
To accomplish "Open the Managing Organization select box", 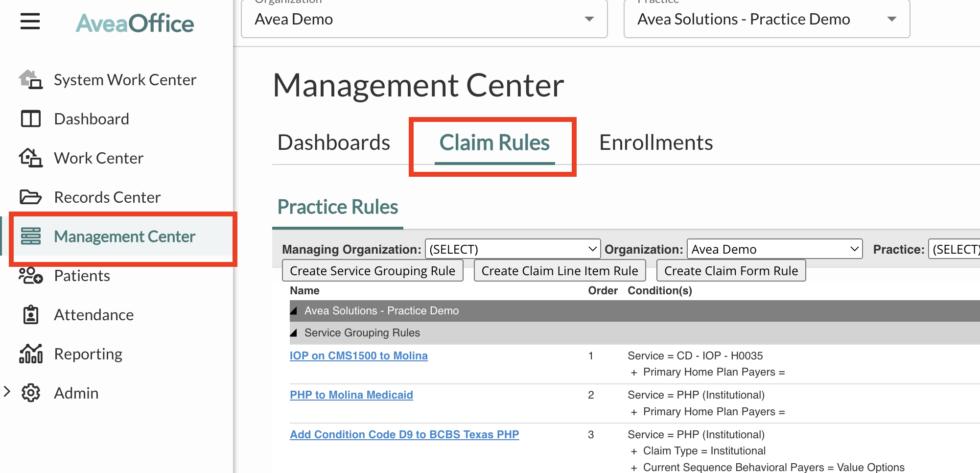I will 513,249.
